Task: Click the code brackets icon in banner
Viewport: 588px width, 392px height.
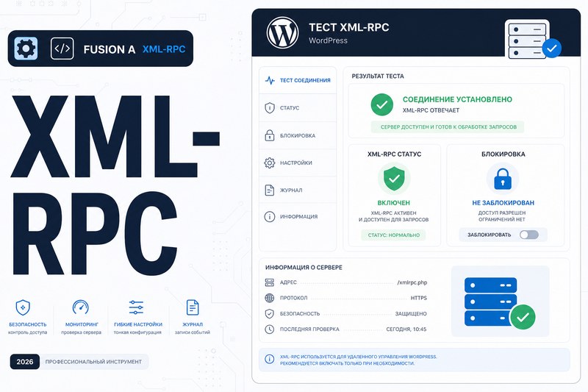Action: click(x=62, y=49)
